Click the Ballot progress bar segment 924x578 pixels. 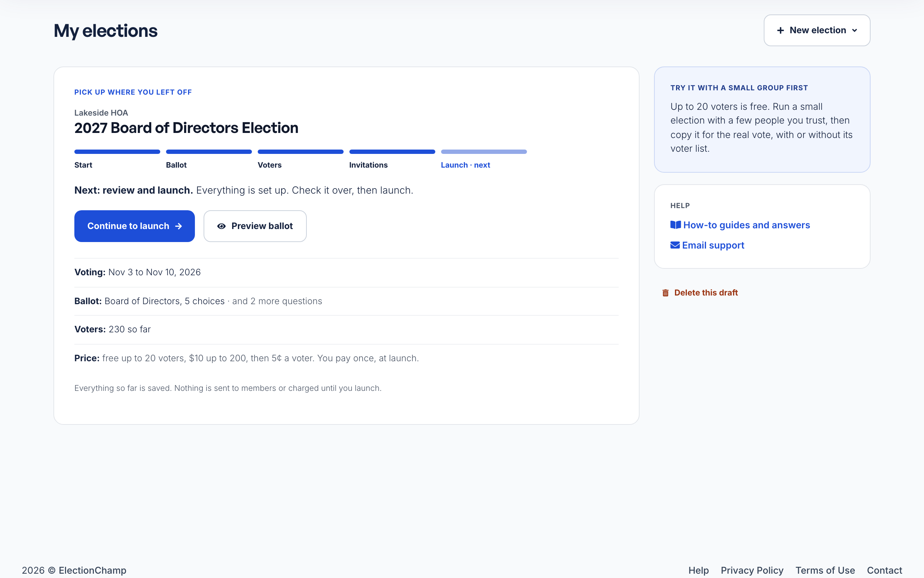[209, 152]
